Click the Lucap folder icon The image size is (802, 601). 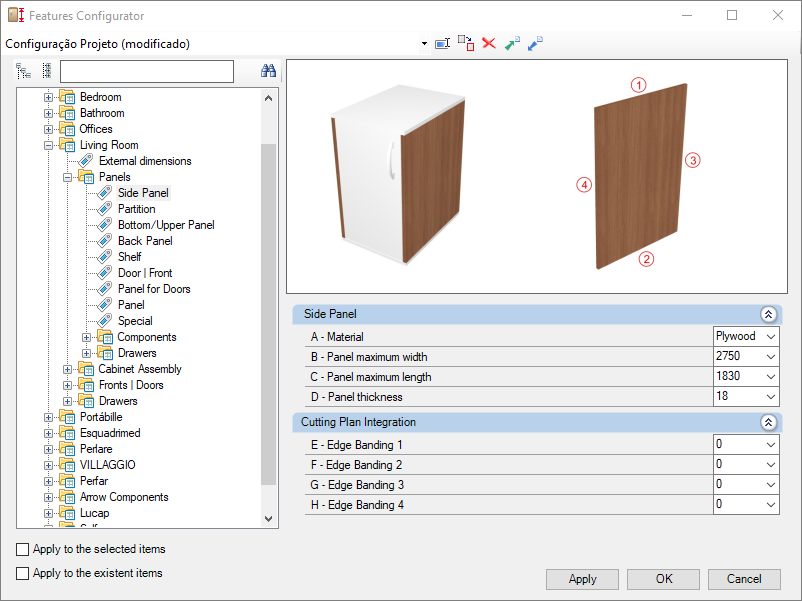click(x=67, y=513)
